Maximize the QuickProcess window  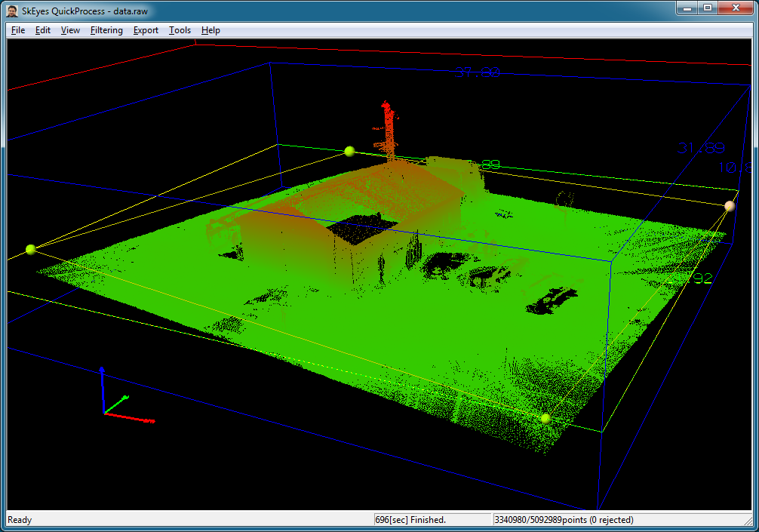click(707, 8)
